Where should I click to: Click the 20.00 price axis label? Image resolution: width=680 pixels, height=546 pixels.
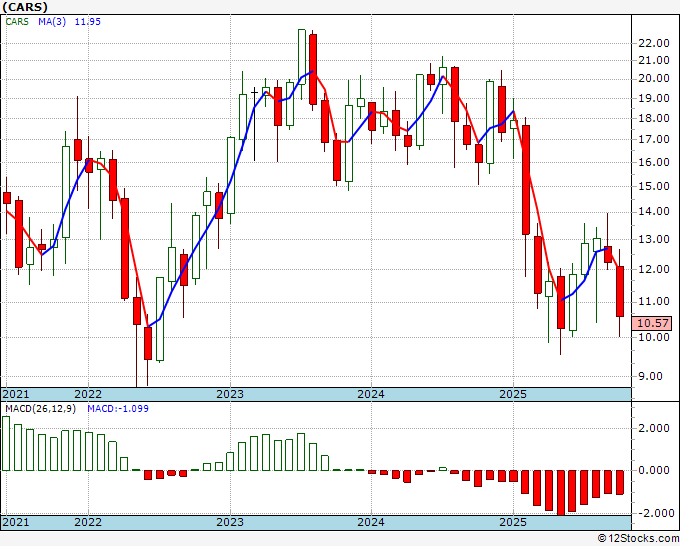pyautogui.click(x=654, y=78)
